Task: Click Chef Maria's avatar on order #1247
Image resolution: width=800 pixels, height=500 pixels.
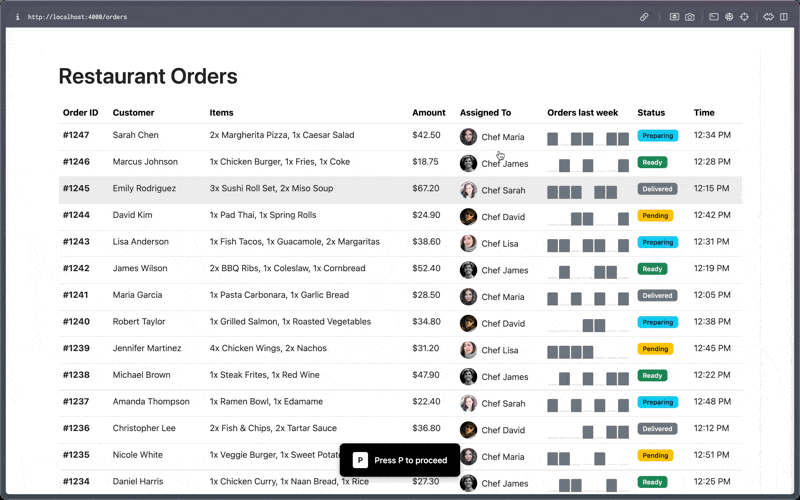Action: pos(468,137)
